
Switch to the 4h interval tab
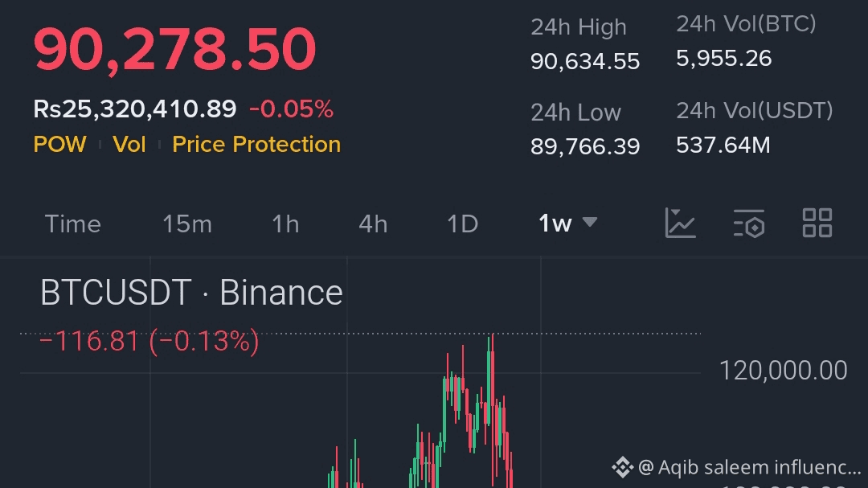[x=373, y=223]
